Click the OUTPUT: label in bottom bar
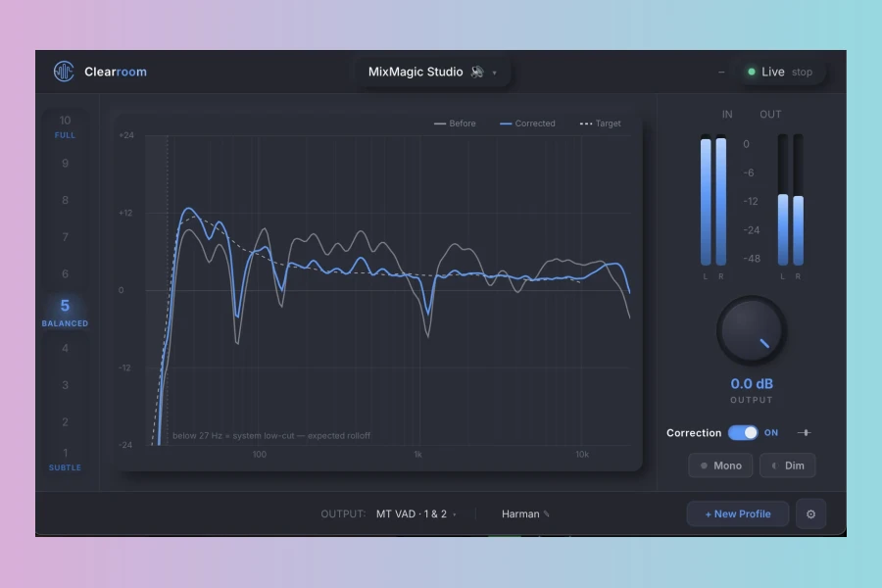Image resolution: width=882 pixels, height=588 pixels. click(343, 514)
